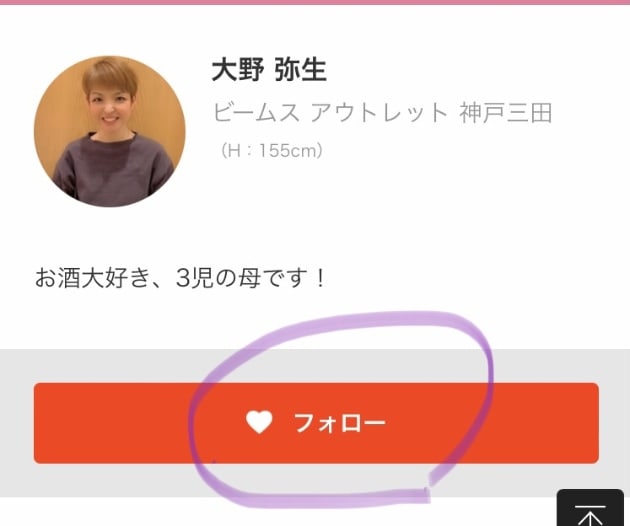Click the word アウトレット in store name
This screenshot has height=526, width=630.
(379, 113)
